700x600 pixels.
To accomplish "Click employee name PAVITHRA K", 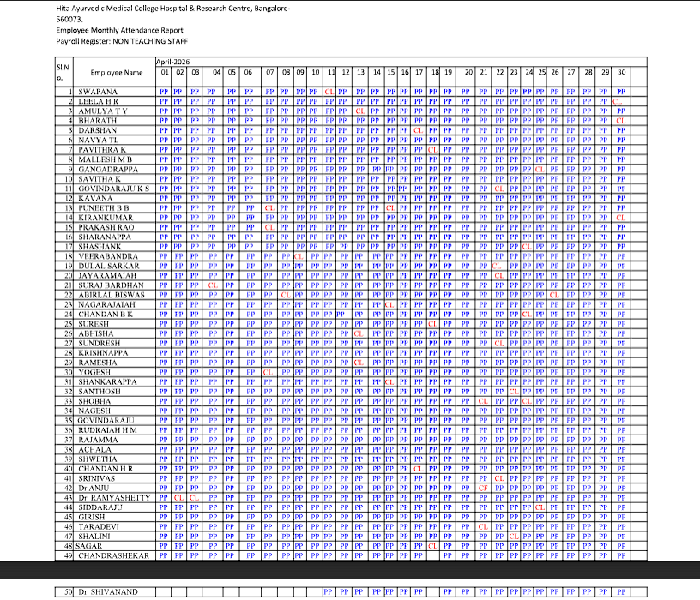I will (x=102, y=150).
